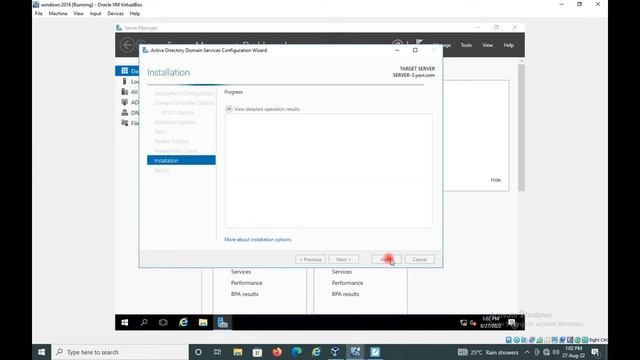Open host Task View icon

[x=218, y=352]
